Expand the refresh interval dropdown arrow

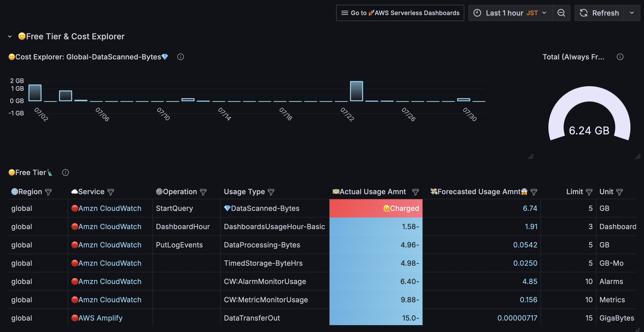click(x=632, y=13)
